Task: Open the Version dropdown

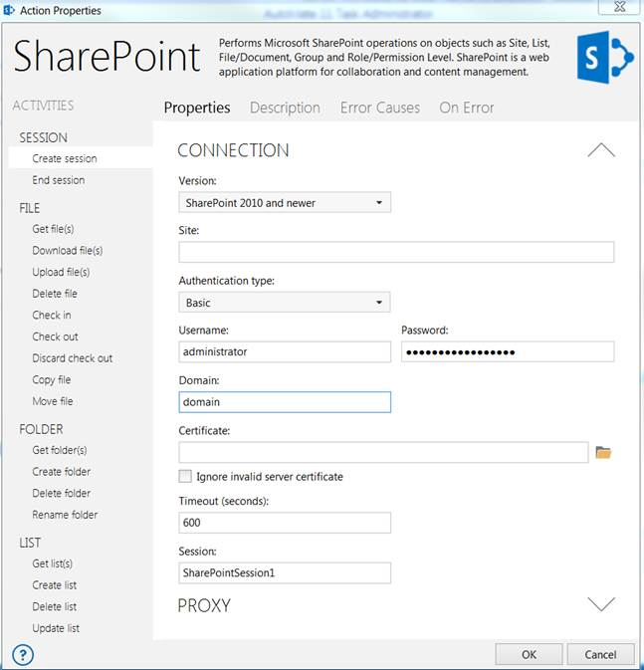Action: click(285, 202)
